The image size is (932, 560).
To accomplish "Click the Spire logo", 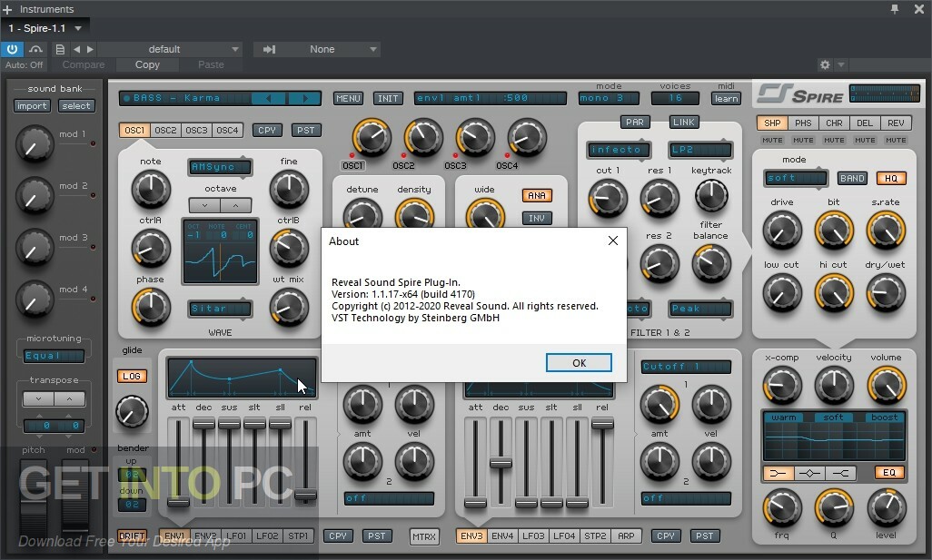I will click(x=800, y=95).
